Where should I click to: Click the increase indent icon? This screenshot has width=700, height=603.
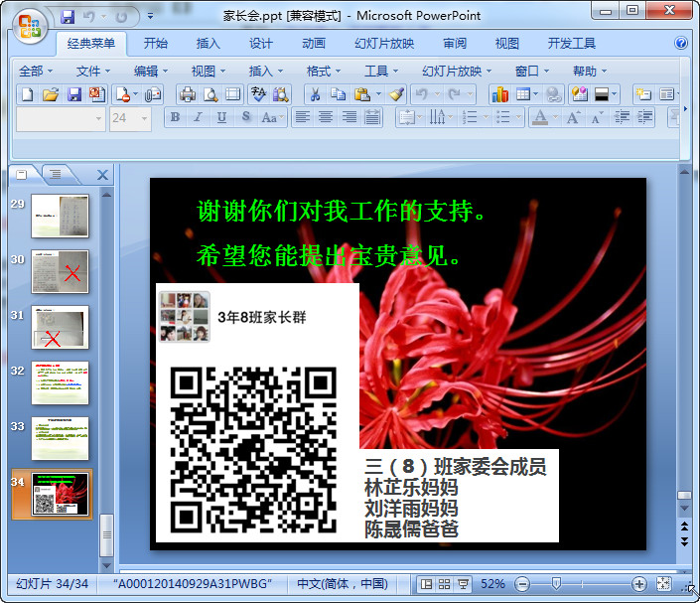[644, 117]
